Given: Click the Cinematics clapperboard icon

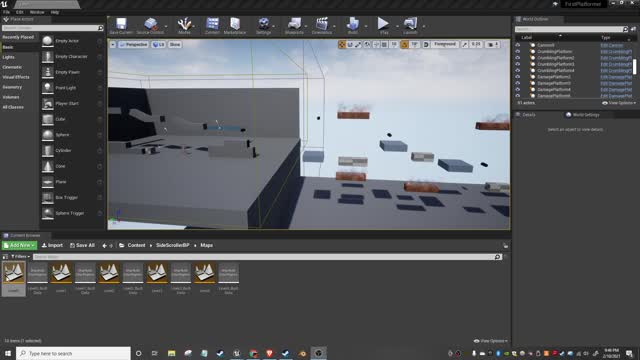Looking at the screenshot, I should click(x=322, y=24).
